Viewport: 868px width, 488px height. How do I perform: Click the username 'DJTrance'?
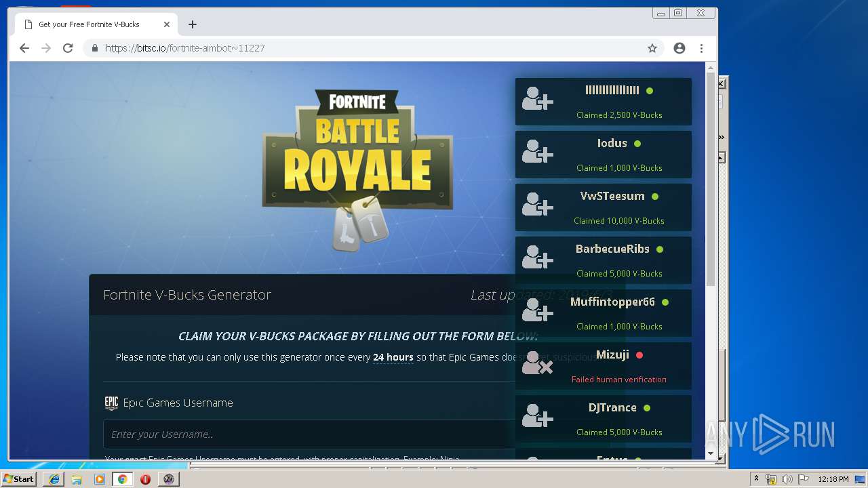612,407
